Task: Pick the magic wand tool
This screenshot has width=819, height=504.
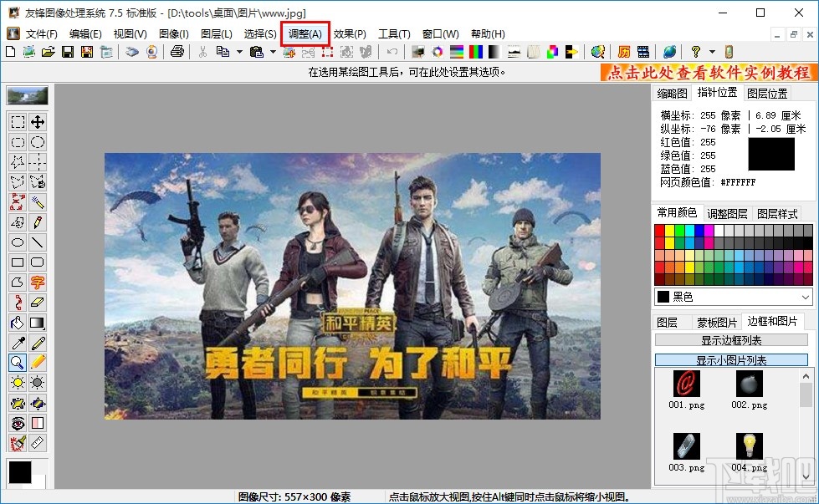Action: pyautogui.click(x=38, y=202)
